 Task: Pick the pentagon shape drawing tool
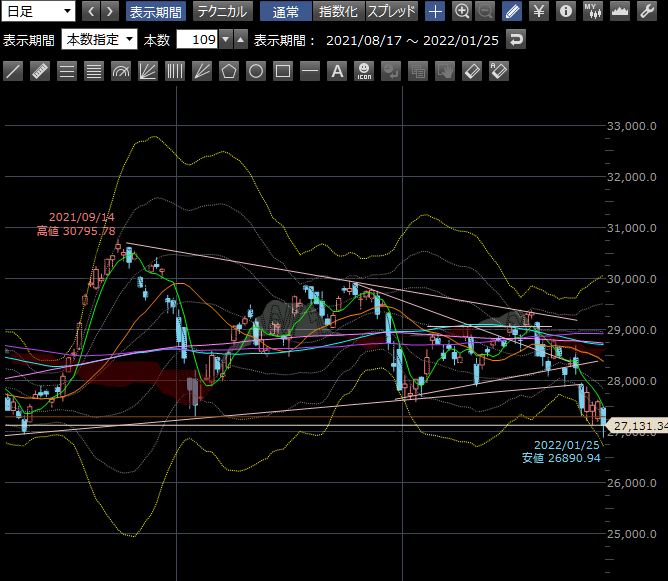point(229,71)
